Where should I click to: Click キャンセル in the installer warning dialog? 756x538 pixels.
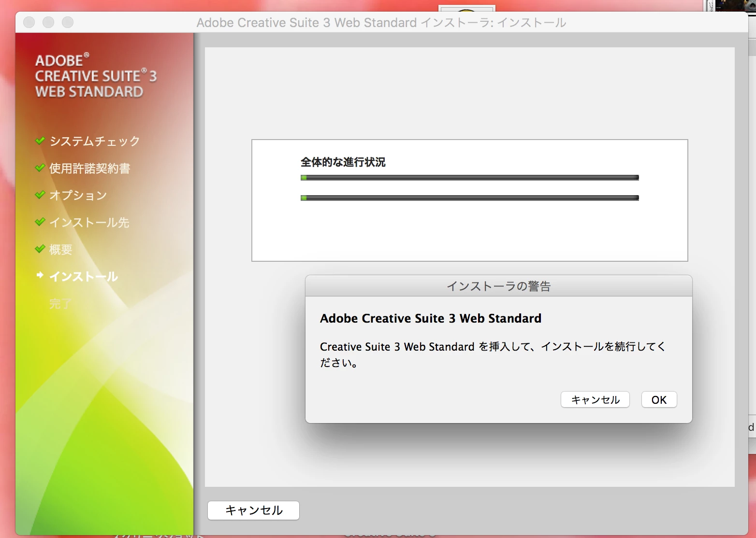(595, 400)
